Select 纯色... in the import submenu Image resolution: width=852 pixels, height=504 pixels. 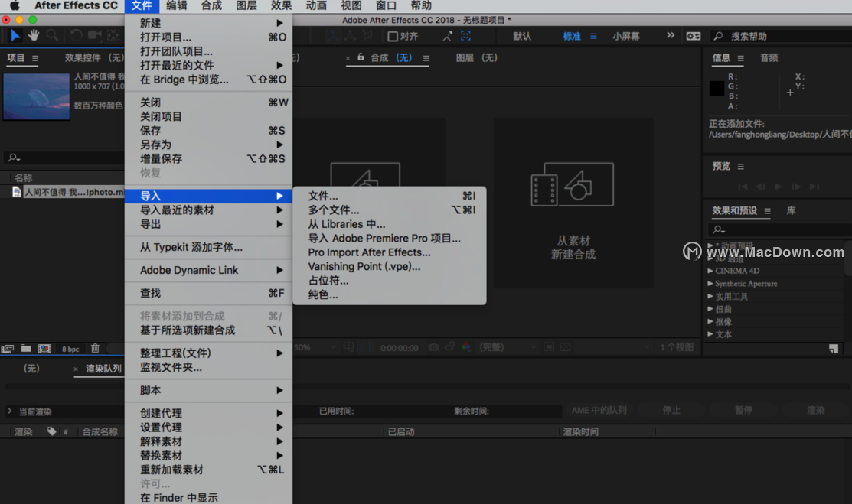[x=389, y=295]
